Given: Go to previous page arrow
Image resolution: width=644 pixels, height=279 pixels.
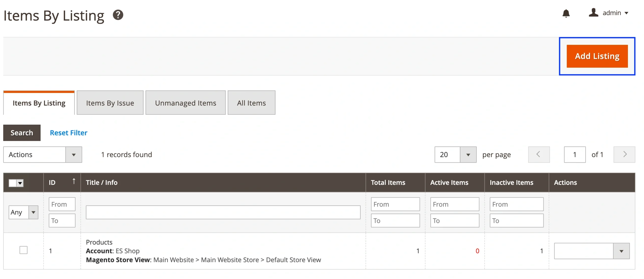Looking at the screenshot, I should point(539,154).
